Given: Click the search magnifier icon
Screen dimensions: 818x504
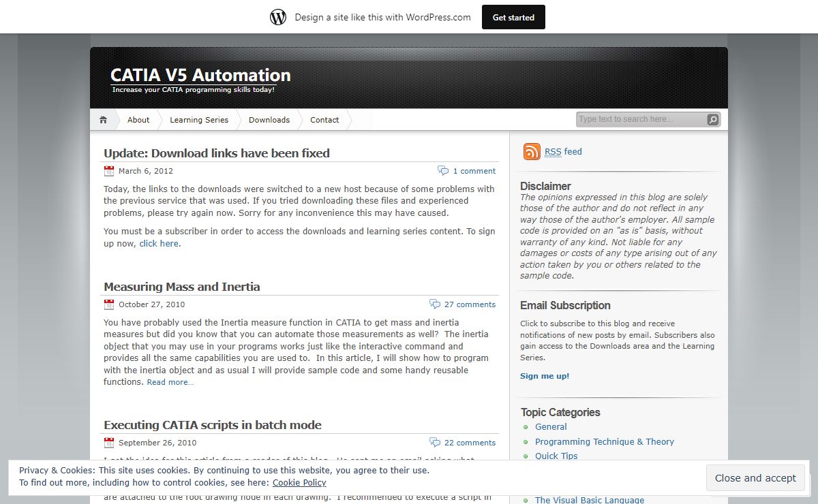Looking at the screenshot, I should coord(712,120).
